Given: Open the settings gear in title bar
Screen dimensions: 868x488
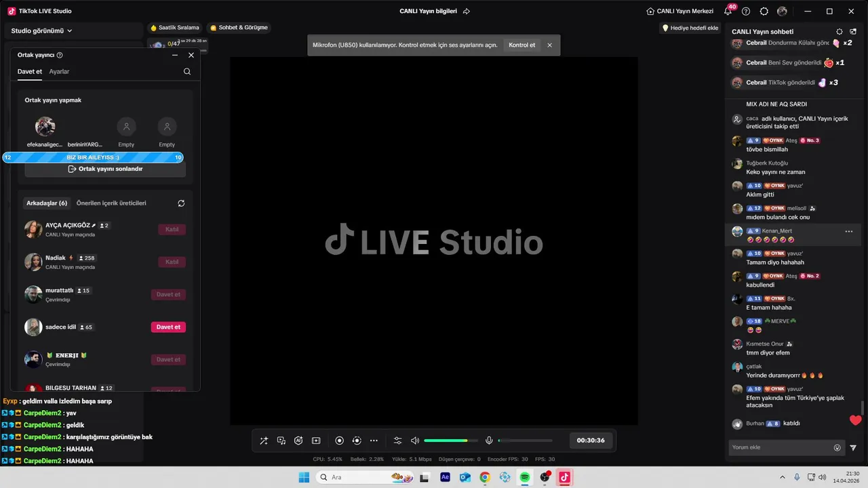Looking at the screenshot, I should point(764,12).
